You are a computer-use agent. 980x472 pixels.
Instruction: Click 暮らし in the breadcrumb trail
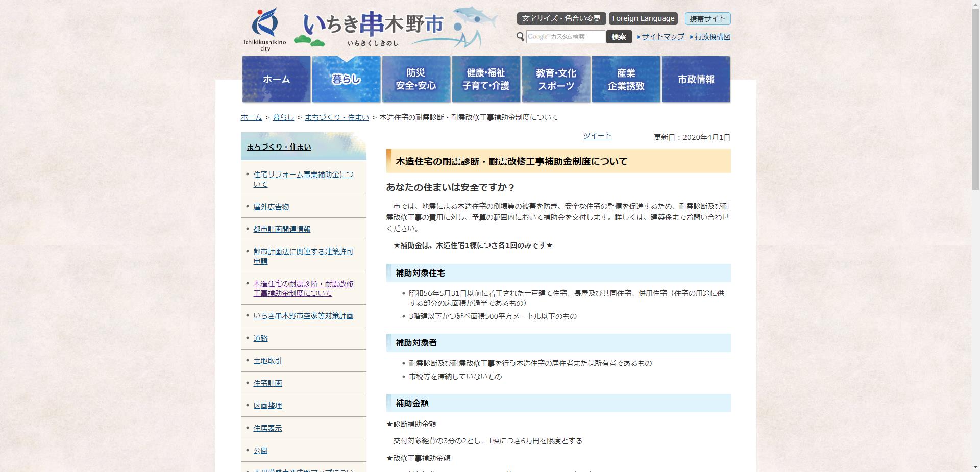point(283,117)
